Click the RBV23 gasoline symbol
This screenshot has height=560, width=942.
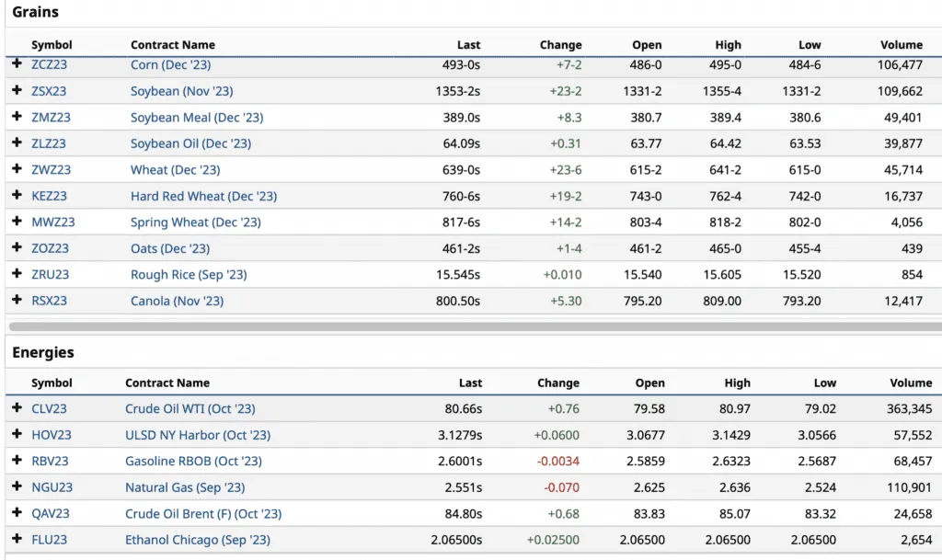click(51, 462)
